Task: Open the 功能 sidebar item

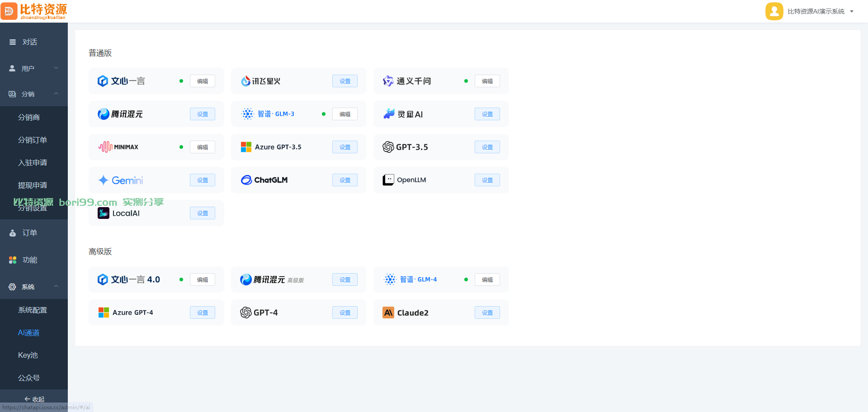Action: click(x=34, y=260)
